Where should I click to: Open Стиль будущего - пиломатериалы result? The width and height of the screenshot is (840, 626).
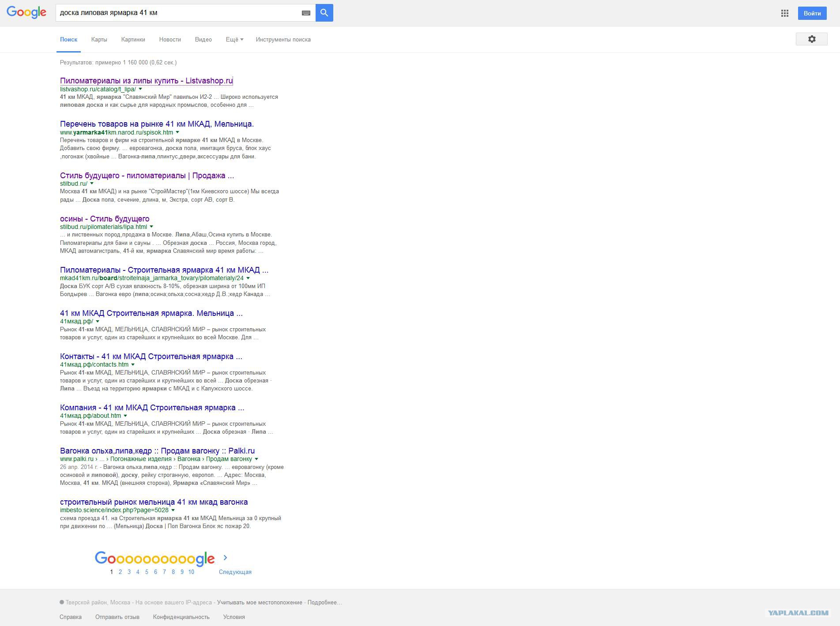147,176
